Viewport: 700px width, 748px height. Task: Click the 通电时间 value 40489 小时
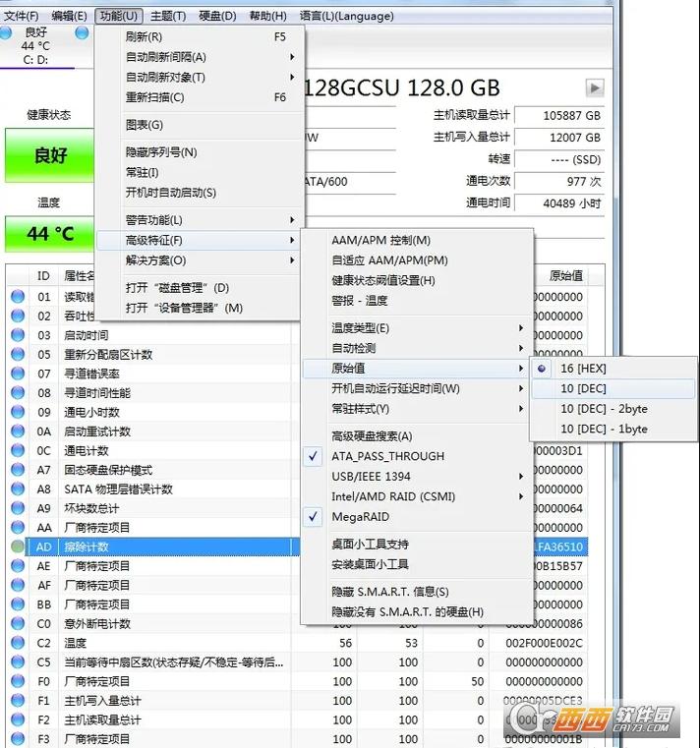coord(559,203)
